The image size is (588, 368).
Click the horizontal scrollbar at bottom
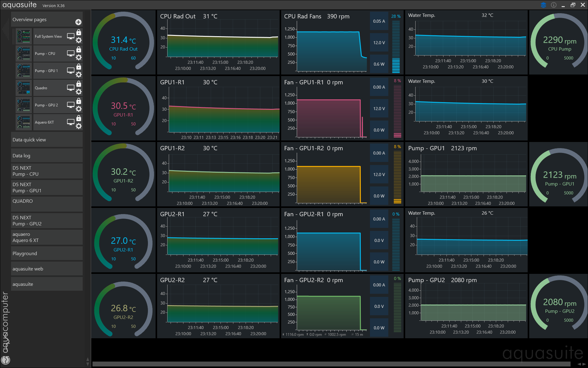[331, 364]
